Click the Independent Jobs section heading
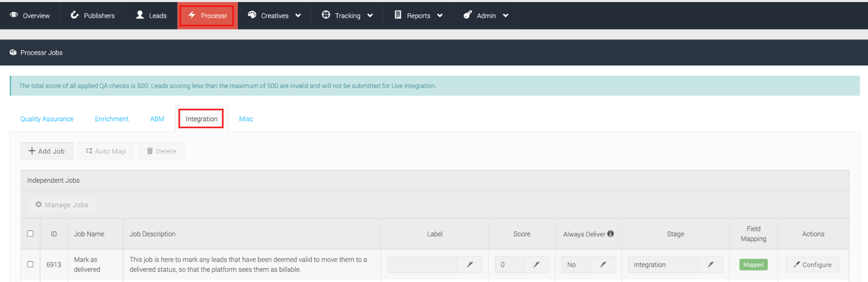868x282 pixels. pyautogui.click(x=53, y=180)
